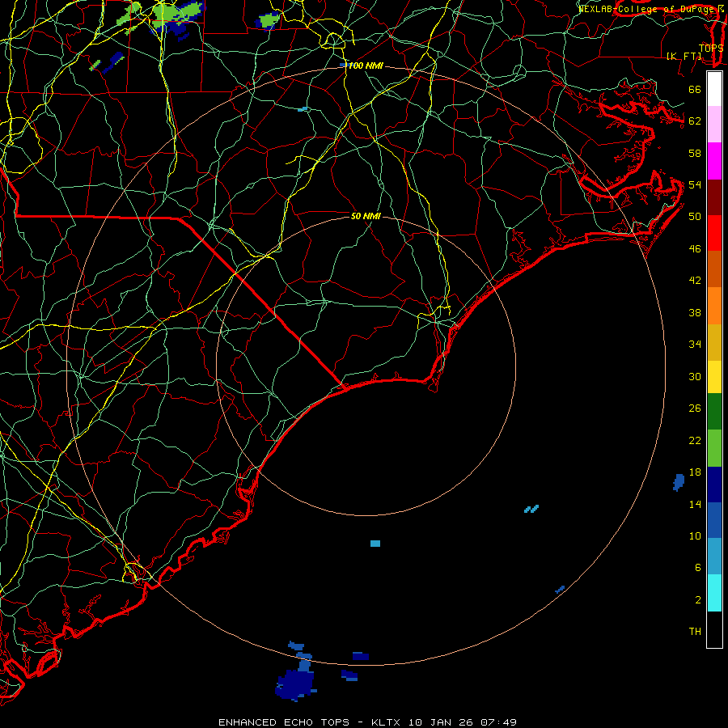Screen dimensions: 728x728
Task: Click the cyan 2 kft legend swatch
Action: pos(714,593)
